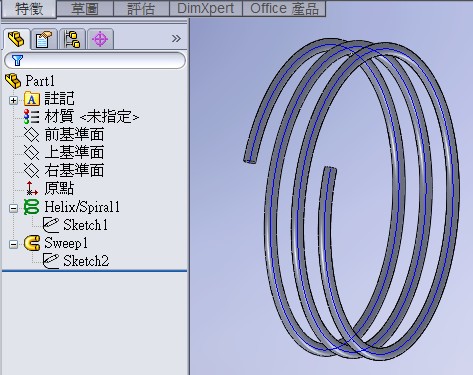
Task: Select the 右基準面 right plane label
Action: [74, 171]
